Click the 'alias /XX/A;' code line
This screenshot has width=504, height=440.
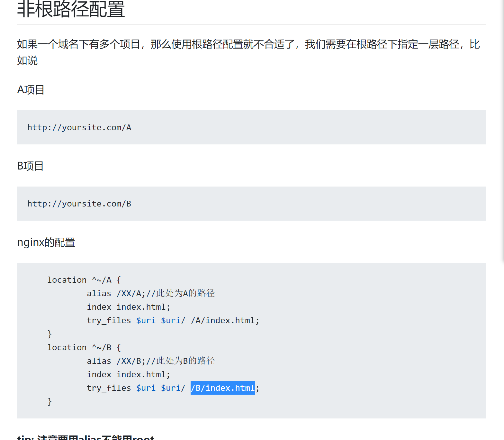[116, 294]
